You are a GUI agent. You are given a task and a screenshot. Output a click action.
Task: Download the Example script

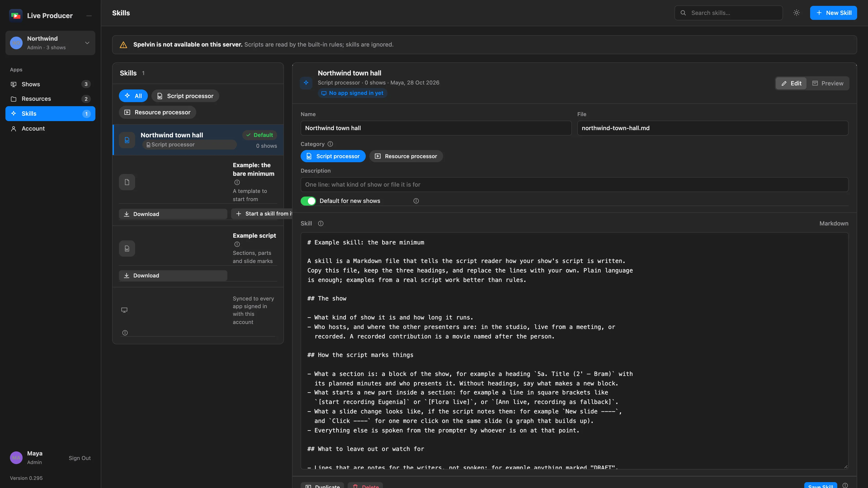click(x=173, y=275)
